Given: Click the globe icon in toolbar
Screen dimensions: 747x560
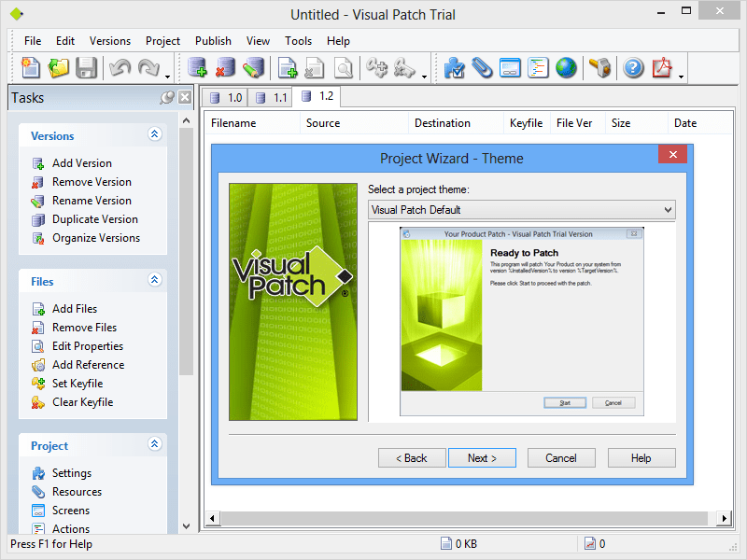Looking at the screenshot, I should [x=566, y=67].
